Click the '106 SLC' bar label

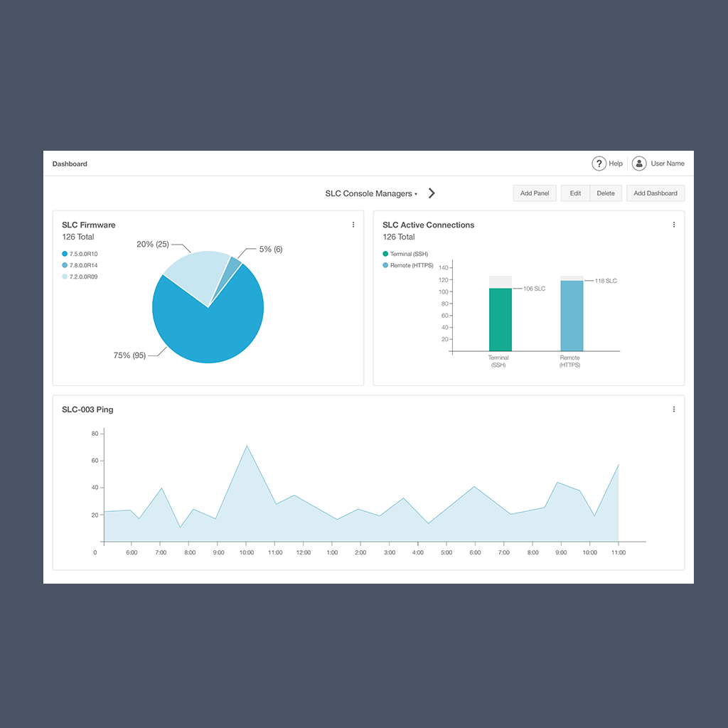[x=535, y=289]
